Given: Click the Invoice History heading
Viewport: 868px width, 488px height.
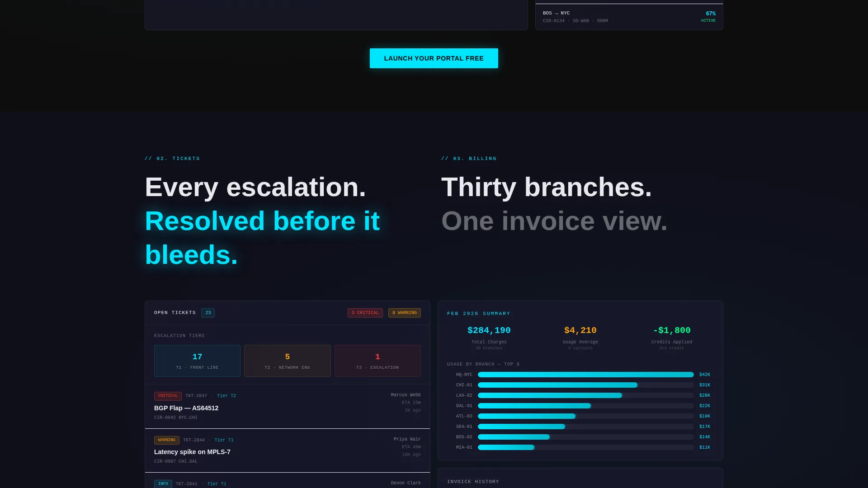Looking at the screenshot, I should coord(473,482).
